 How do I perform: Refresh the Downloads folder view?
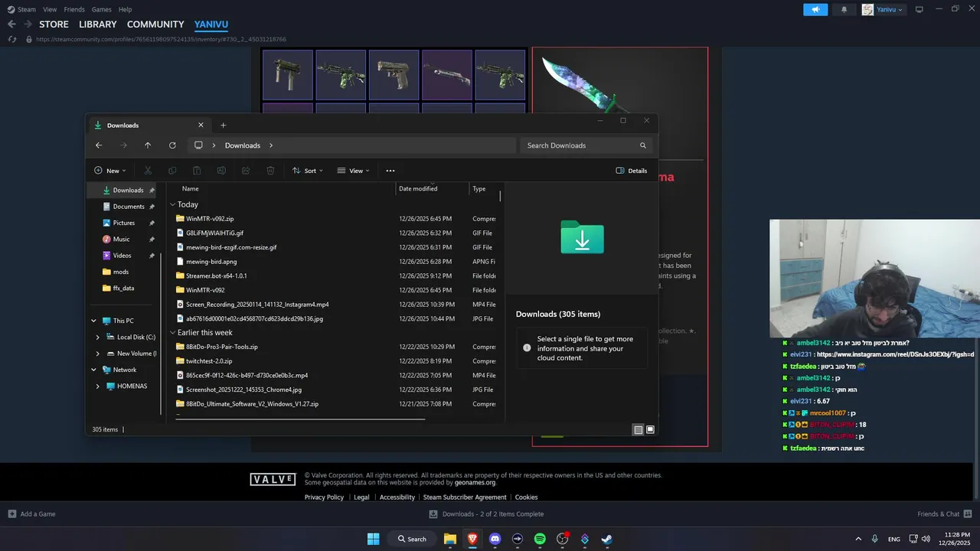[x=172, y=145]
